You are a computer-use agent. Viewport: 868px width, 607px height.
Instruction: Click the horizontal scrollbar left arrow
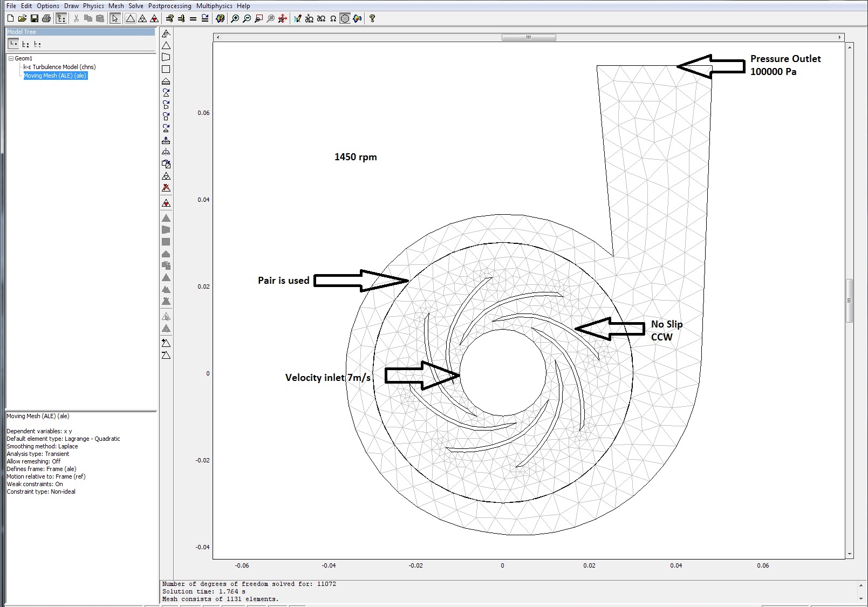[217, 37]
